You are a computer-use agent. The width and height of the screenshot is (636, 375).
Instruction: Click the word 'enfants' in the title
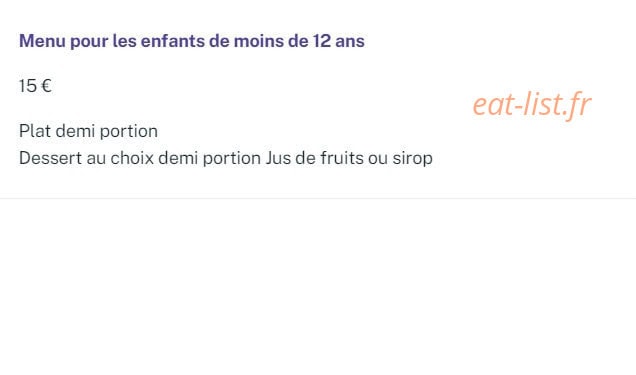(x=172, y=41)
